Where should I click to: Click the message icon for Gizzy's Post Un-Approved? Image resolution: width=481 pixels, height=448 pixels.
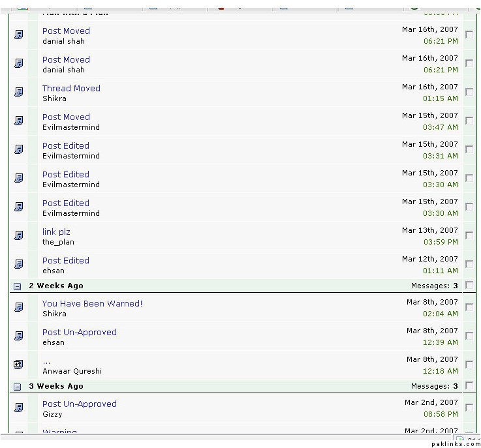pyautogui.click(x=19, y=408)
